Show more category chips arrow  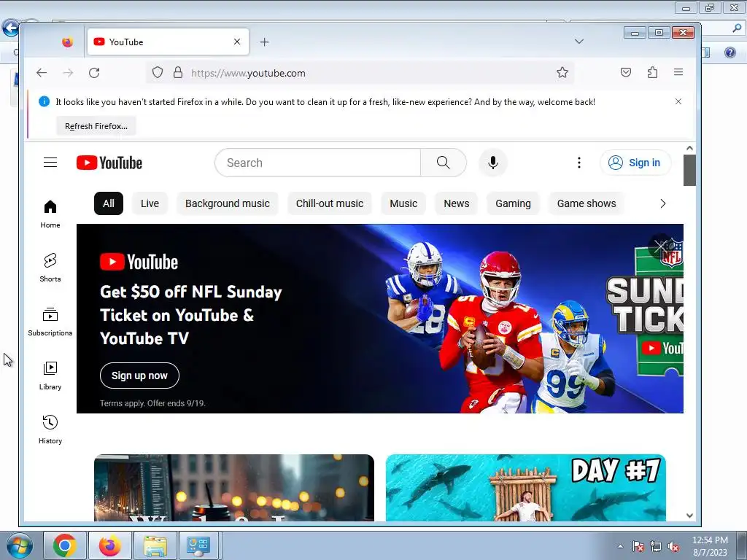coord(662,204)
